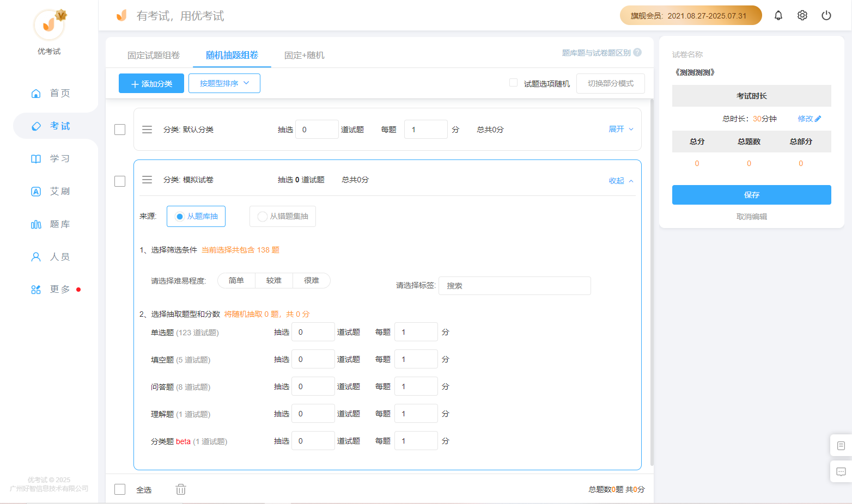
Task: Go to 首页 in sidebar
Action: pyautogui.click(x=51, y=93)
